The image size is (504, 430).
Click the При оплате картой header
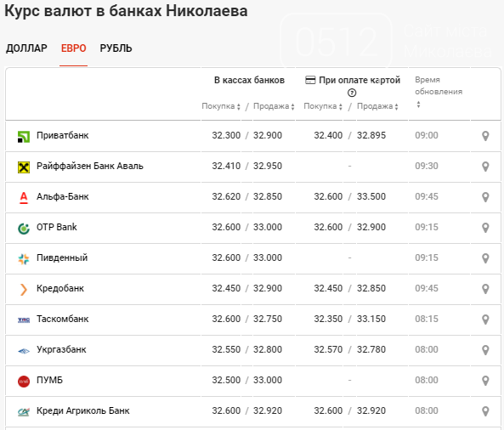(360, 80)
